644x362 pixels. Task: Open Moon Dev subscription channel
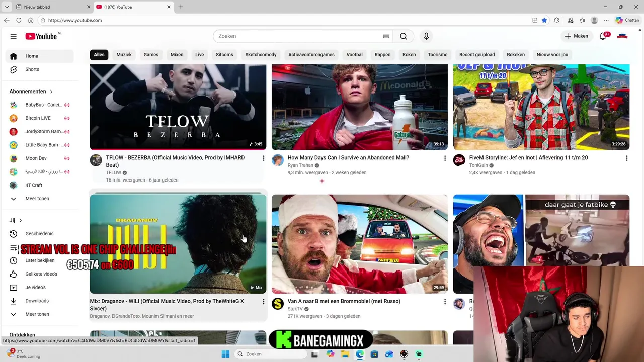[40, 158]
